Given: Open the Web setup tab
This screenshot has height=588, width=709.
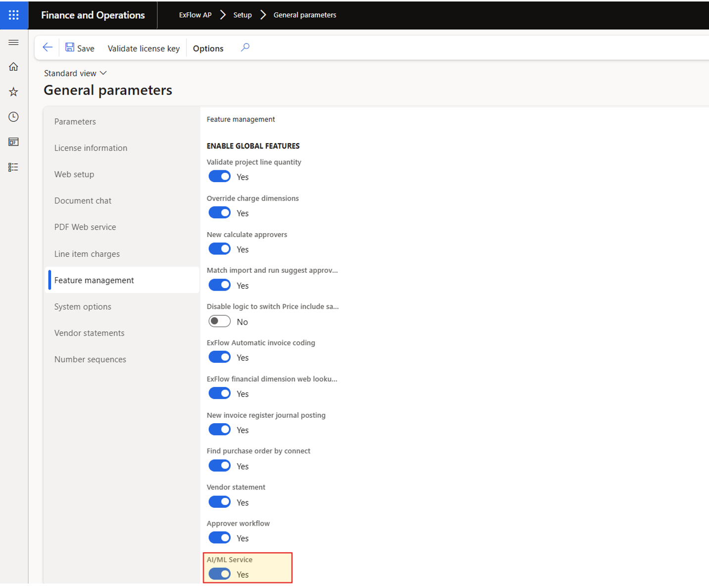Looking at the screenshot, I should [122, 174].
